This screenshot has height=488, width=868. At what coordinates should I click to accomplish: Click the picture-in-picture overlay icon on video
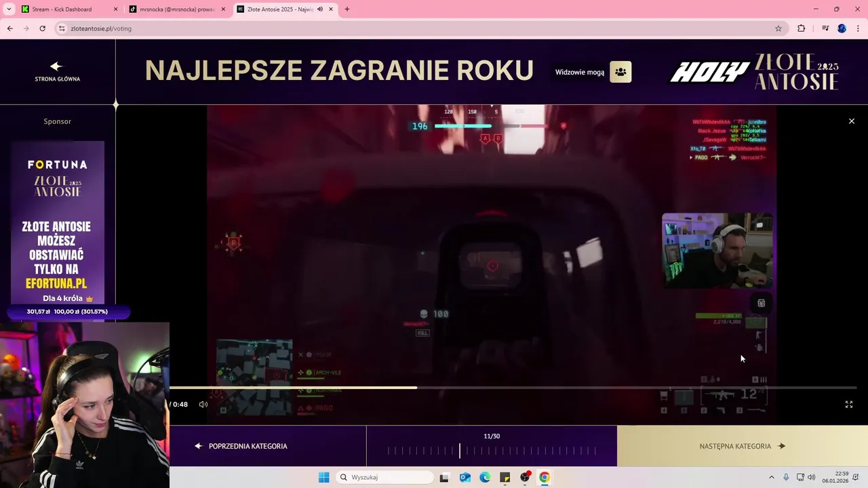(761, 303)
